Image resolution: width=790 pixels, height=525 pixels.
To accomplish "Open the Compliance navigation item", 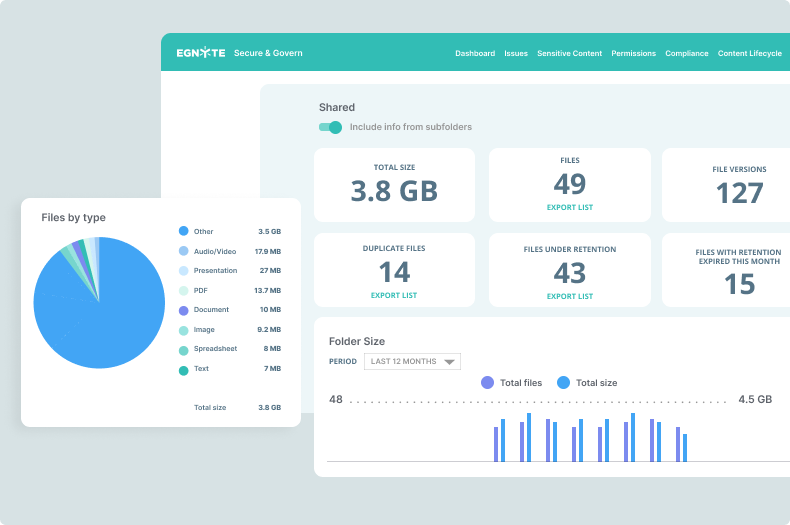I will coord(687,53).
